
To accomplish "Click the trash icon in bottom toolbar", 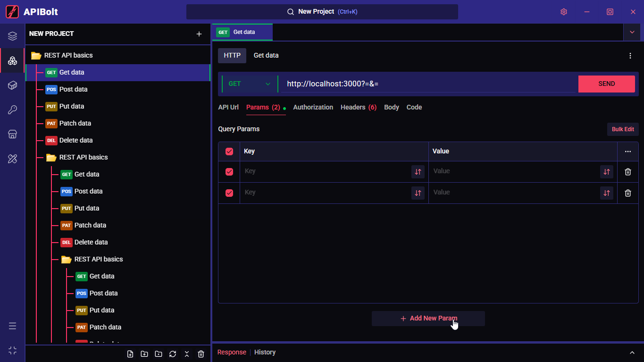I will (x=201, y=354).
